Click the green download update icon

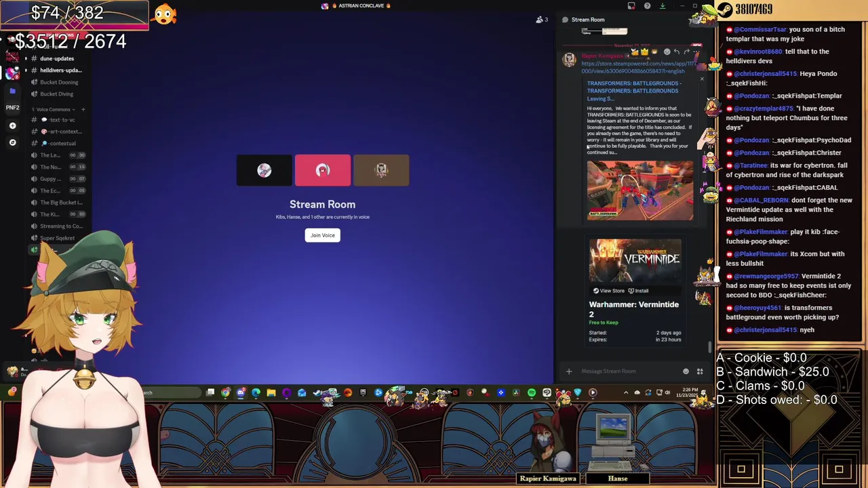tap(663, 5)
